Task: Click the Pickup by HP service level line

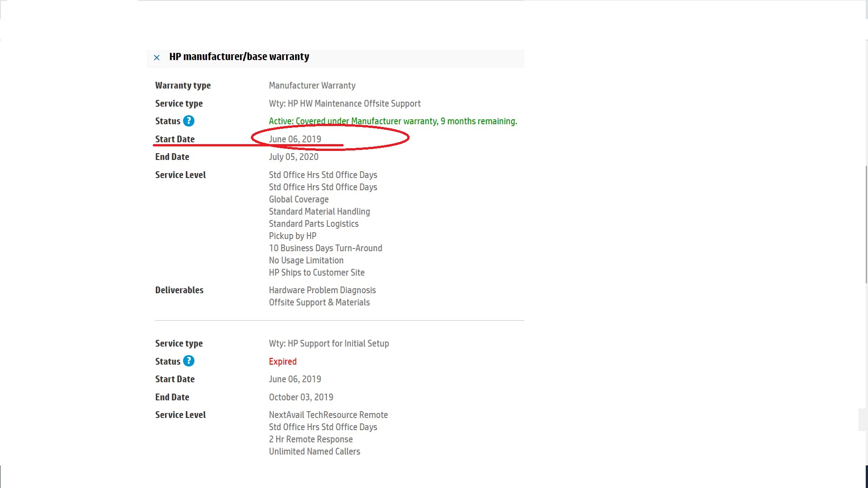Action: pyautogui.click(x=292, y=236)
